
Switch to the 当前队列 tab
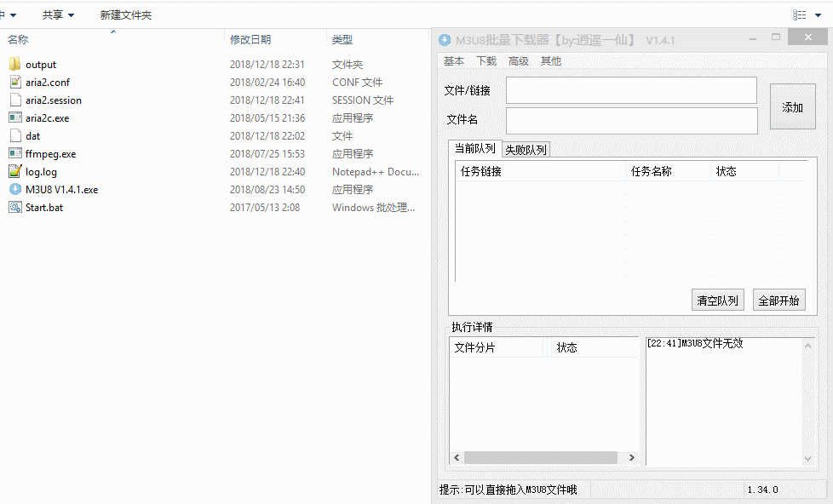pos(475,149)
